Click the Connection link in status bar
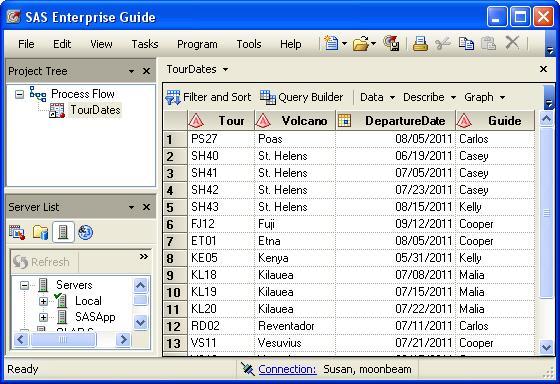This screenshot has height=384, width=560. tap(287, 369)
